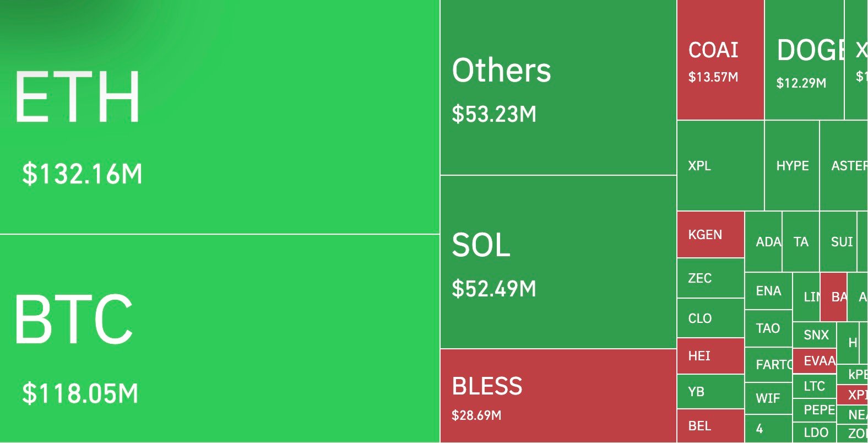This screenshot has height=443, width=868.
Task: Select the CLO tile
Action: point(710,318)
